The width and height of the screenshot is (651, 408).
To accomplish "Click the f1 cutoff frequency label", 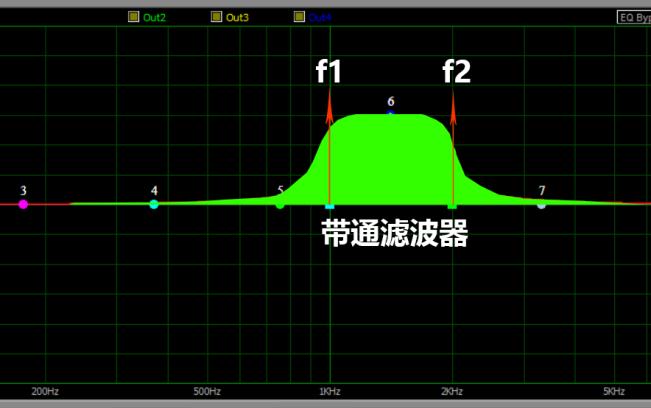I will click(x=329, y=71).
